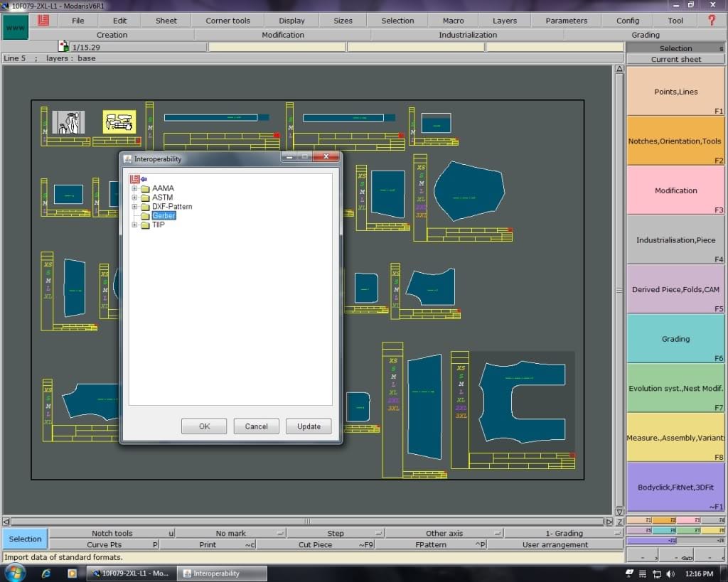Click the green www button
Image resolution: width=728 pixels, height=582 pixels.
tap(16, 28)
